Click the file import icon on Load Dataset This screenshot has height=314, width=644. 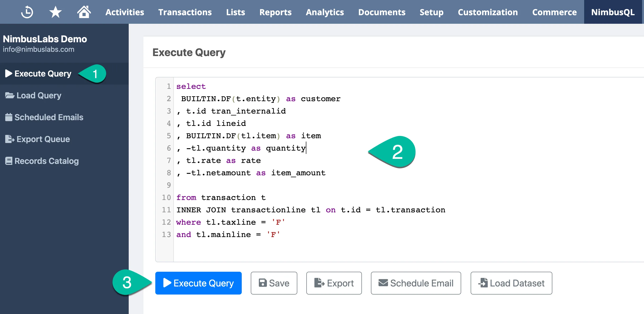coord(483,283)
